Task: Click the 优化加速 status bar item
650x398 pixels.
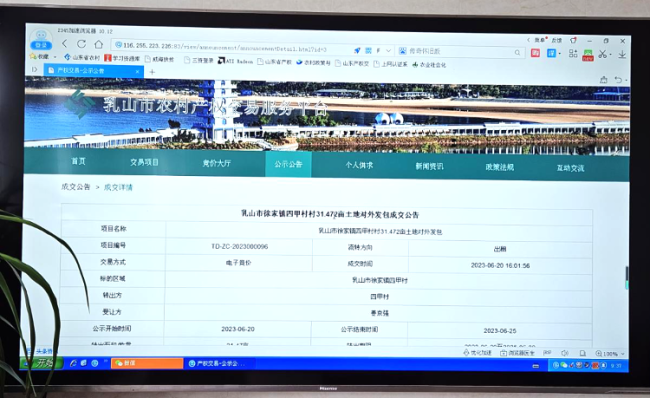Action: [478, 353]
